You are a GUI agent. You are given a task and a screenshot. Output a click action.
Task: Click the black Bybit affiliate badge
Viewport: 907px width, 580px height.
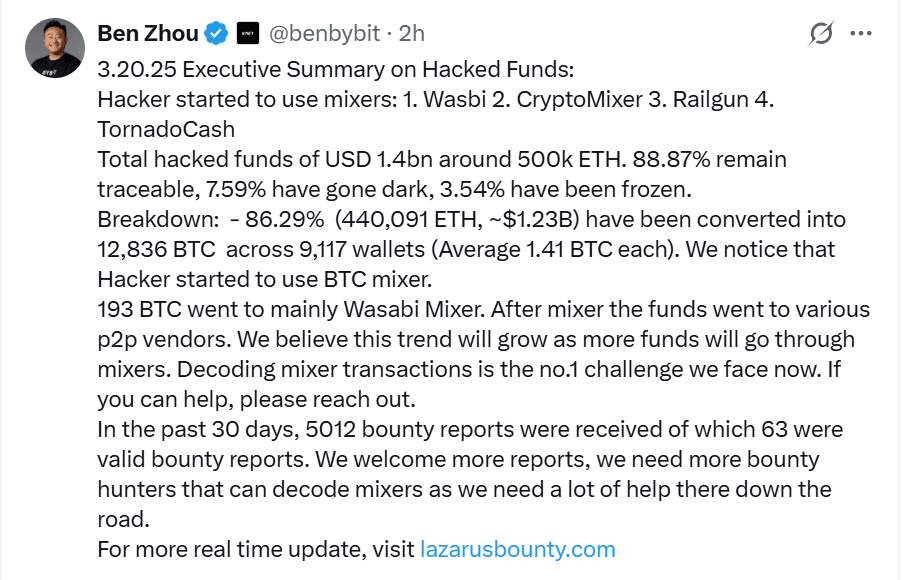click(x=248, y=34)
